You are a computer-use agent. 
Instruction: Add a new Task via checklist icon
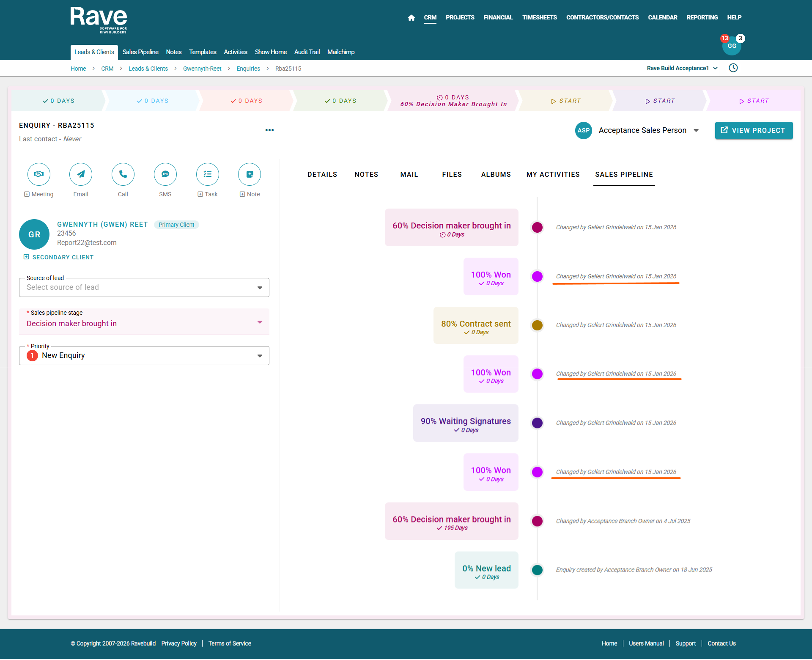pos(208,174)
